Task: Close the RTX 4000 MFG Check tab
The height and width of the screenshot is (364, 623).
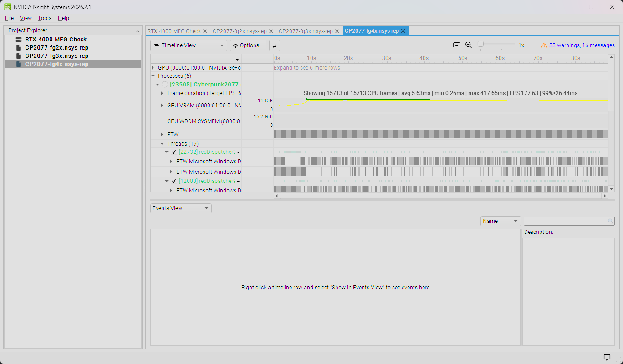Action: [x=205, y=31]
